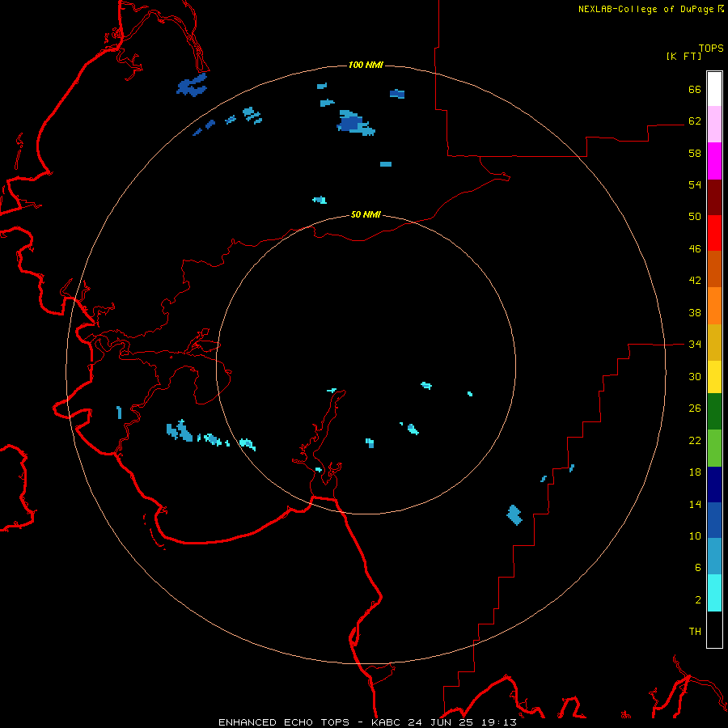Pick the bright orange legend band

pos(714,306)
